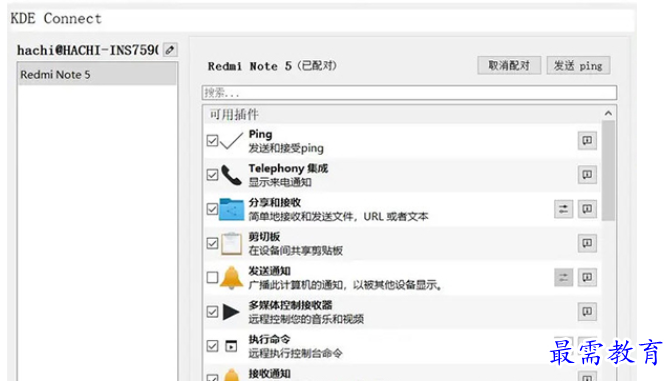Click the blue share folder icon

[232, 209]
